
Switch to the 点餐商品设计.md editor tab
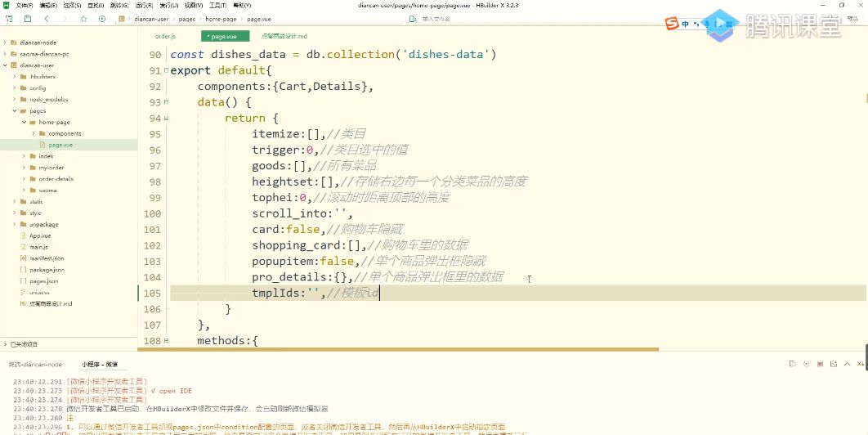[x=284, y=36]
